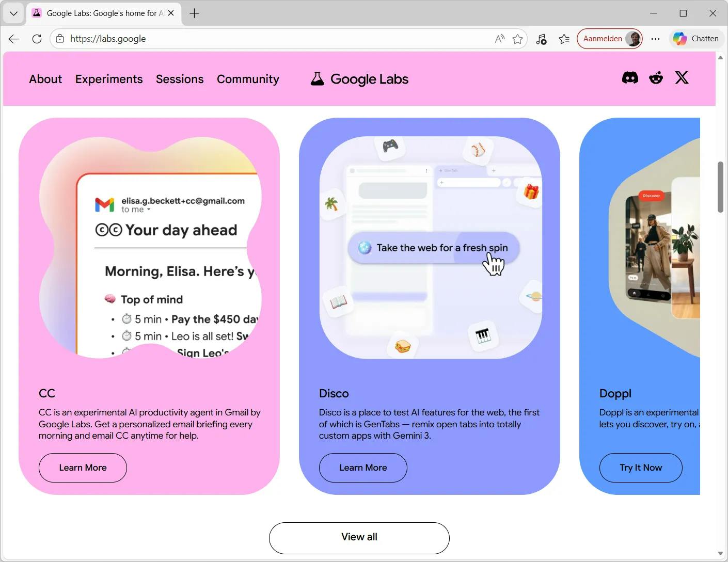Click the Disco card title
This screenshot has width=728, height=562.
[x=334, y=393]
